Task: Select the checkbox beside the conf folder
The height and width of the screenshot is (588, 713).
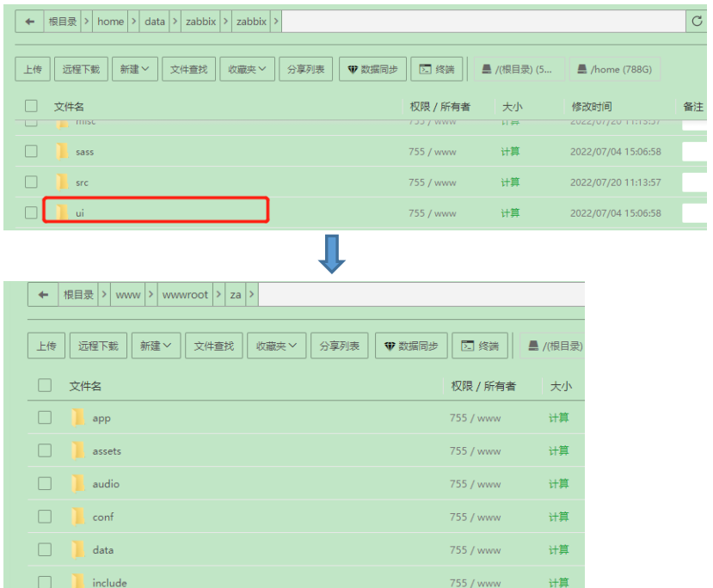Action: click(45, 517)
